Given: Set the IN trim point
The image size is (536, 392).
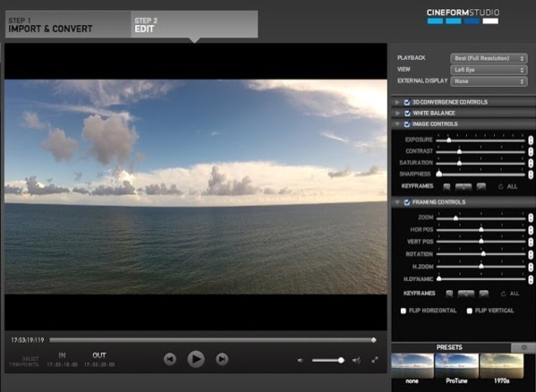Looking at the screenshot, I should [x=63, y=355].
